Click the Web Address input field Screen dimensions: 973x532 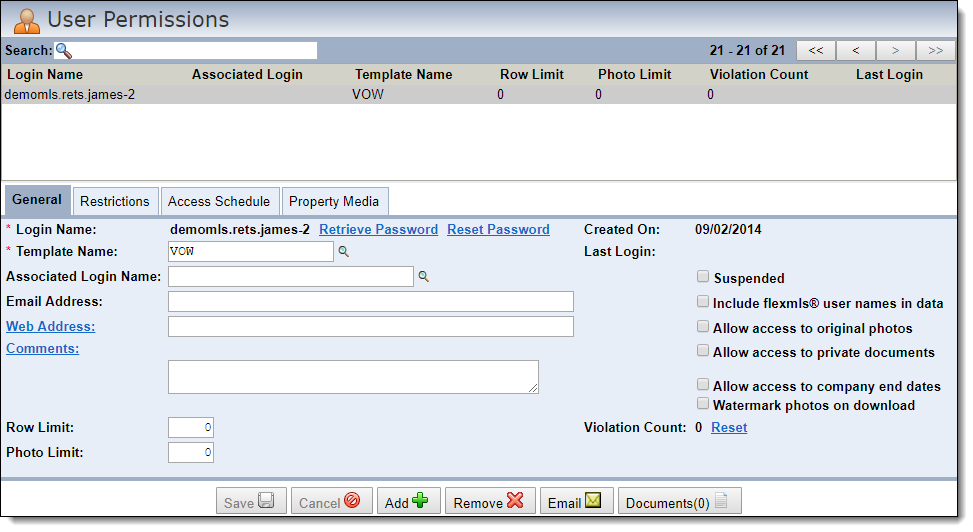tap(370, 327)
